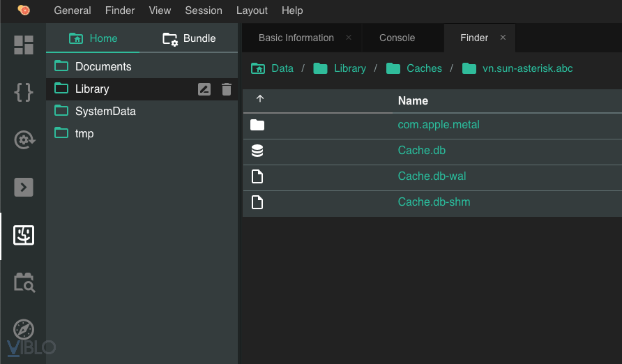The width and height of the screenshot is (622, 364).
Task: Open the compass sidebar icon
Action: click(24, 330)
